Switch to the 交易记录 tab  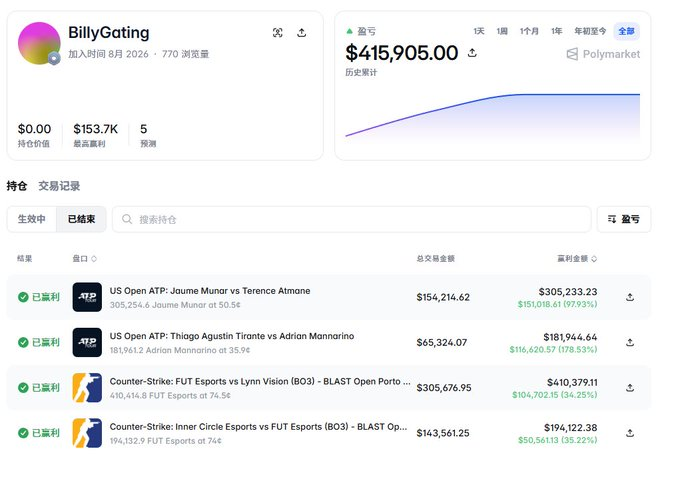(59, 186)
